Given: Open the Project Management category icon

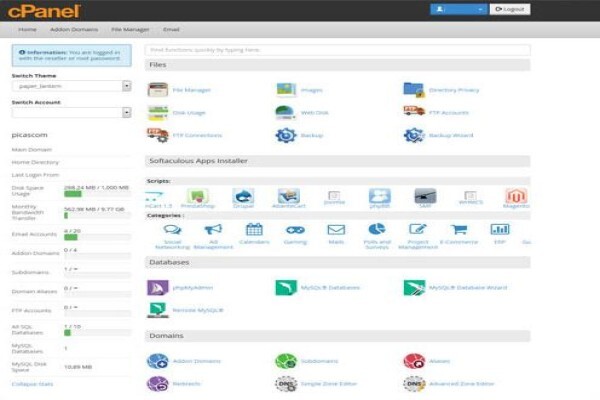Looking at the screenshot, I should coord(418,229).
